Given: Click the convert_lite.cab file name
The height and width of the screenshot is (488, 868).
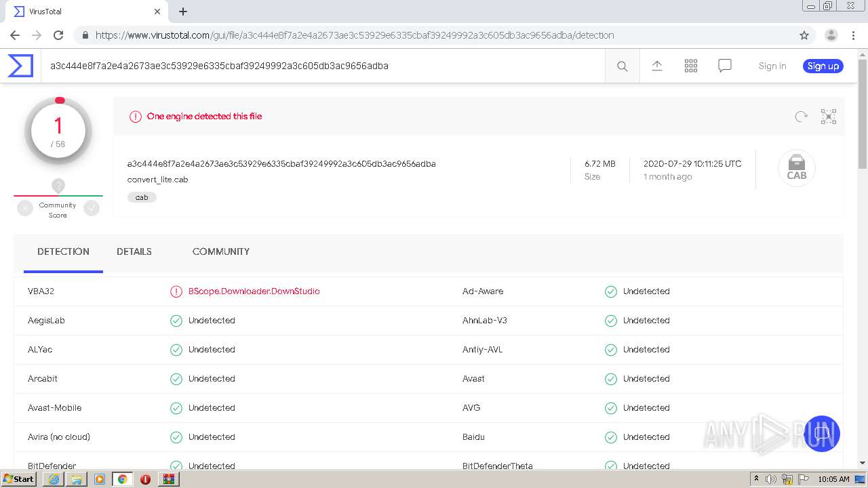Looking at the screenshot, I should click(157, 180).
